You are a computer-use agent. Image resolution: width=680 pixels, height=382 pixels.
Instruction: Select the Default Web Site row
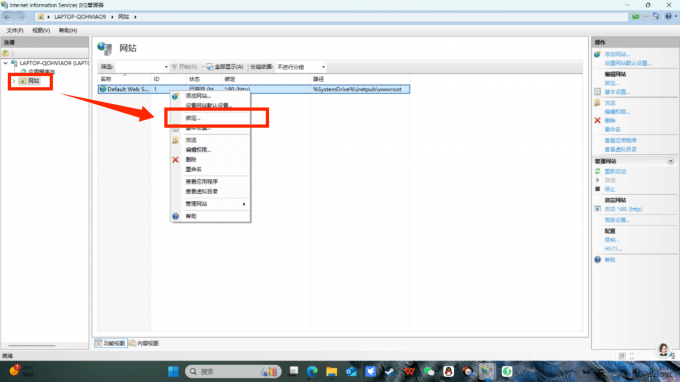[x=254, y=89]
